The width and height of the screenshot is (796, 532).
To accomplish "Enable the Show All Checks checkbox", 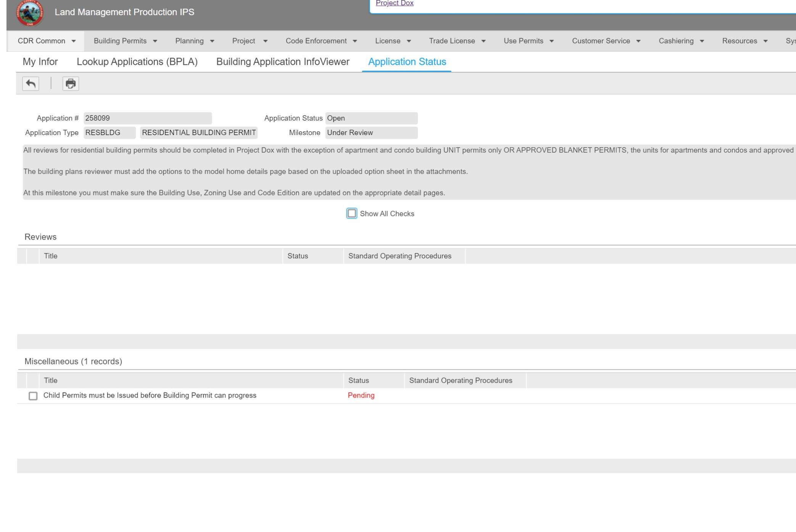I will coord(351,213).
